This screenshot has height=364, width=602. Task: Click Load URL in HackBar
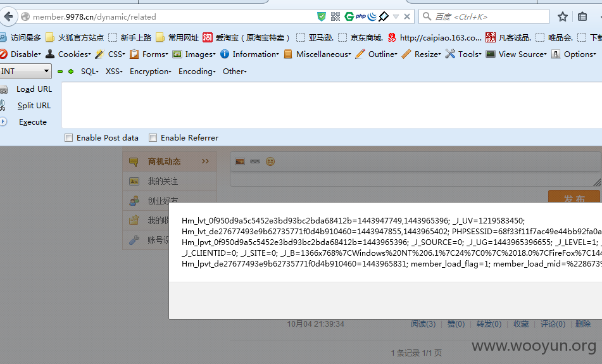[34, 89]
